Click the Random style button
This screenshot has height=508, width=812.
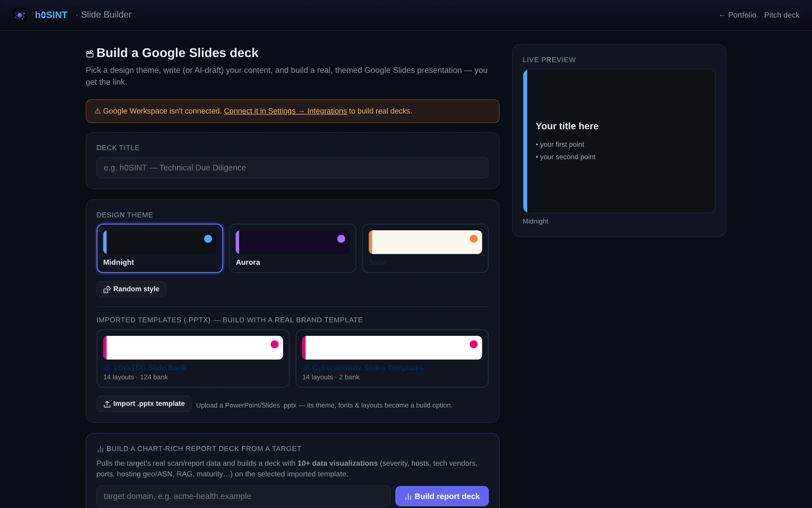click(x=131, y=289)
